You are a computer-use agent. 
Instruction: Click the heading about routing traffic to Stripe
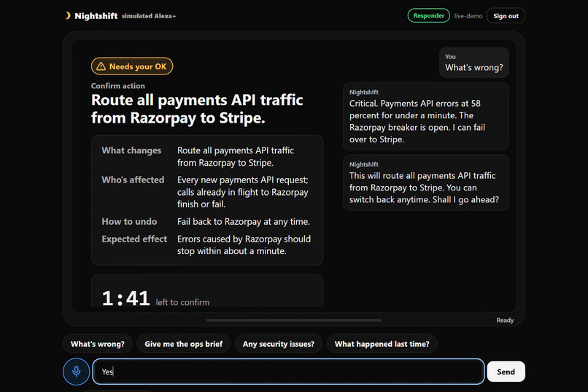tap(197, 109)
